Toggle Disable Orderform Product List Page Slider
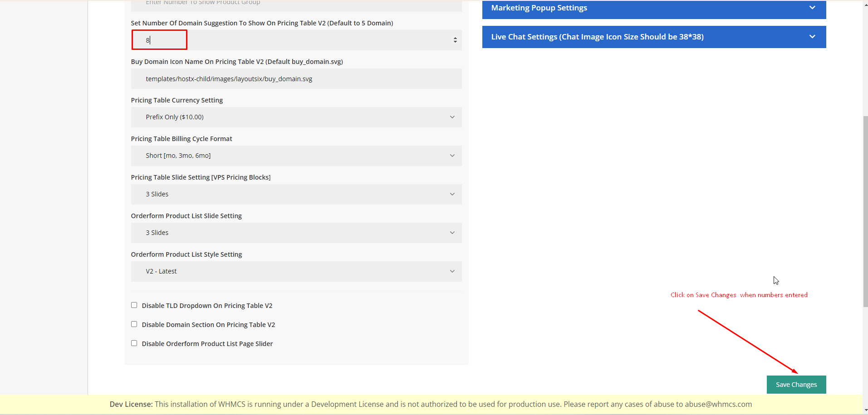The image size is (868, 415). coord(134,343)
